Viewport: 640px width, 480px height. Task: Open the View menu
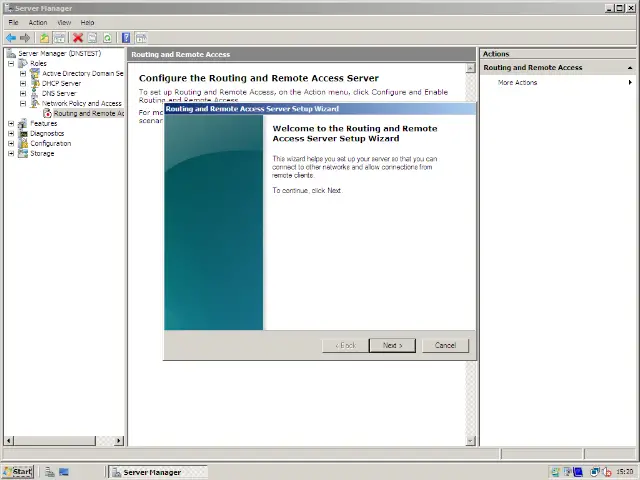(64, 22)
